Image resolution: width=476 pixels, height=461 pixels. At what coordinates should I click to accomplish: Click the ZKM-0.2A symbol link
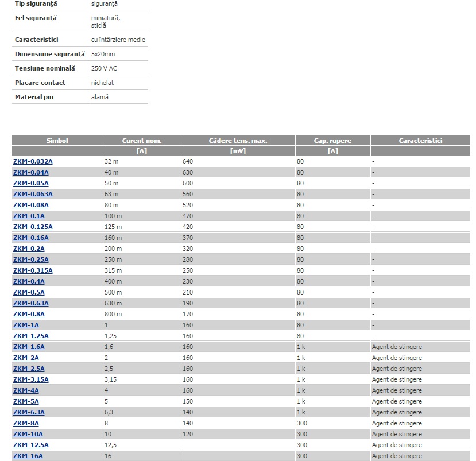pos(29,249)
